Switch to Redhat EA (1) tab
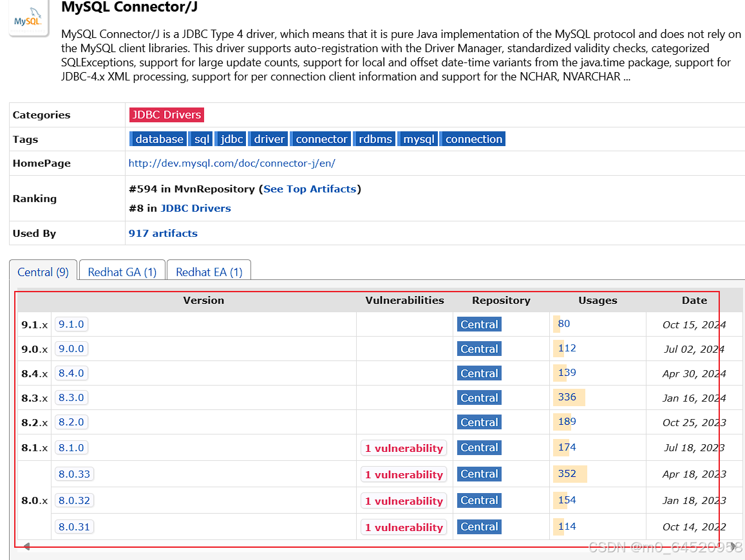The height and width of the screenshot is (560, 745). (209, 272)
